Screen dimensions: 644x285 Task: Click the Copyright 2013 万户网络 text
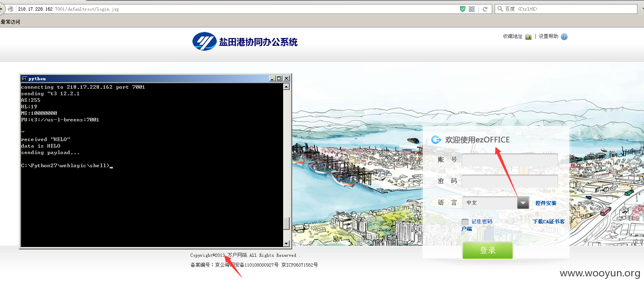click(x=245, y=255)
